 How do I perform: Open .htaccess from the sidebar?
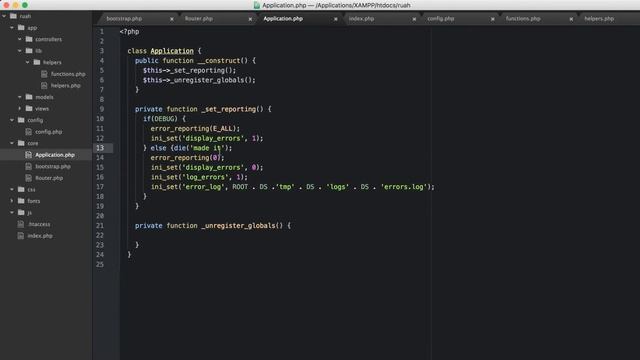click(x=39, y=224)
